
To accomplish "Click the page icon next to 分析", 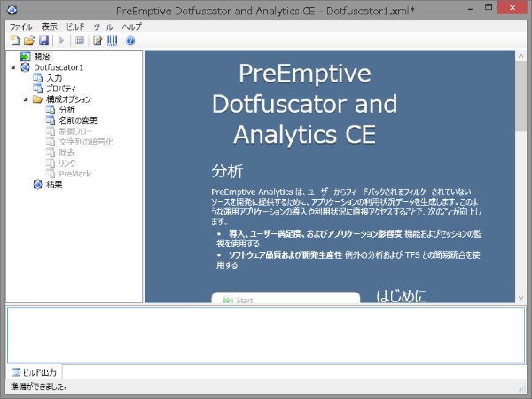I will [51, 110].
